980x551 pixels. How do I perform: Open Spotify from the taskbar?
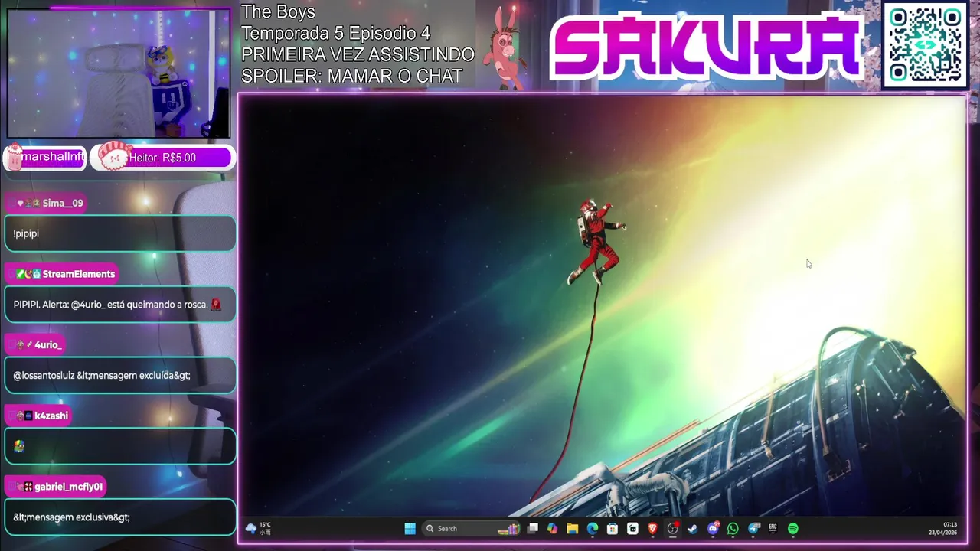pos(793,528)
